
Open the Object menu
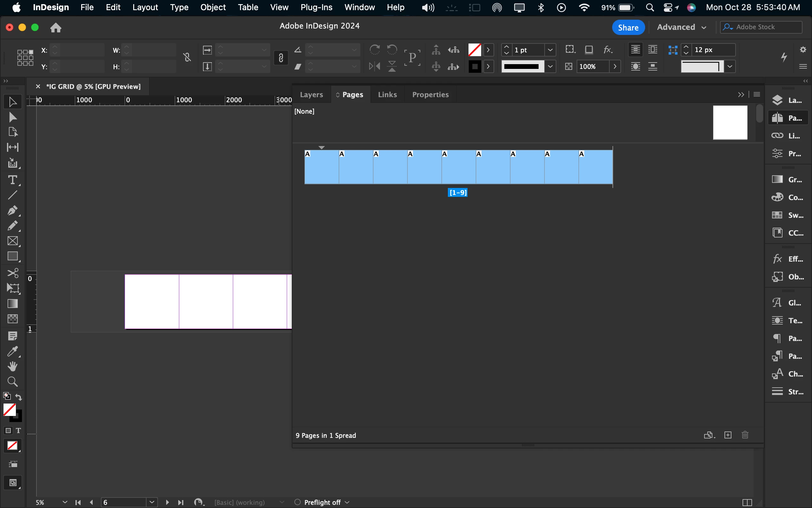pos(213,7)
